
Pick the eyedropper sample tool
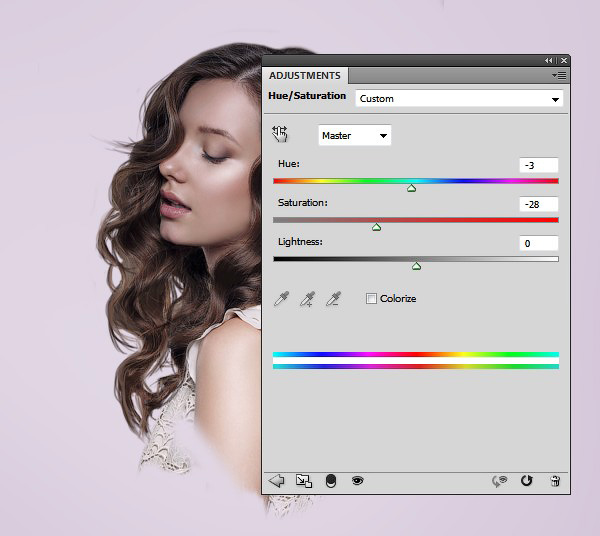(282, 299)
